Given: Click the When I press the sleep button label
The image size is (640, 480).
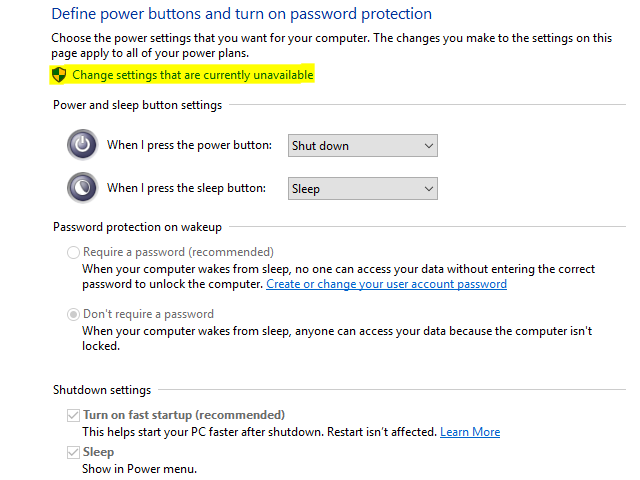Looking at the screenshot, I should pos(188,188).
